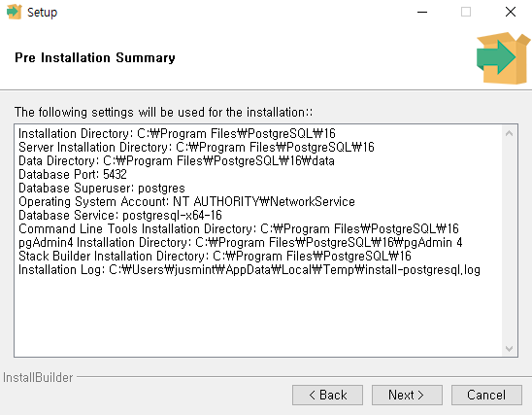Screen dimensions: 532x415
Task: Click the Pre Installation Summary heading
Action: pyautogui.click(x=95, y=57)
